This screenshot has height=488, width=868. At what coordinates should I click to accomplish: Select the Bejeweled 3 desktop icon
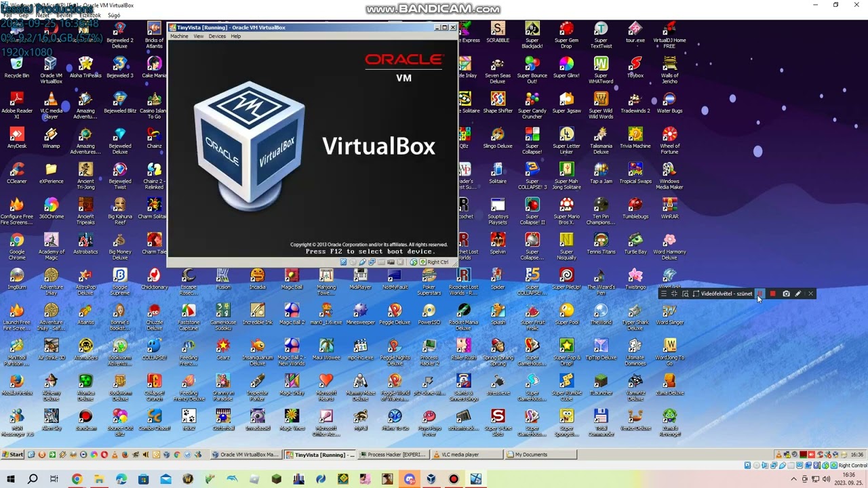coord(120,67)
